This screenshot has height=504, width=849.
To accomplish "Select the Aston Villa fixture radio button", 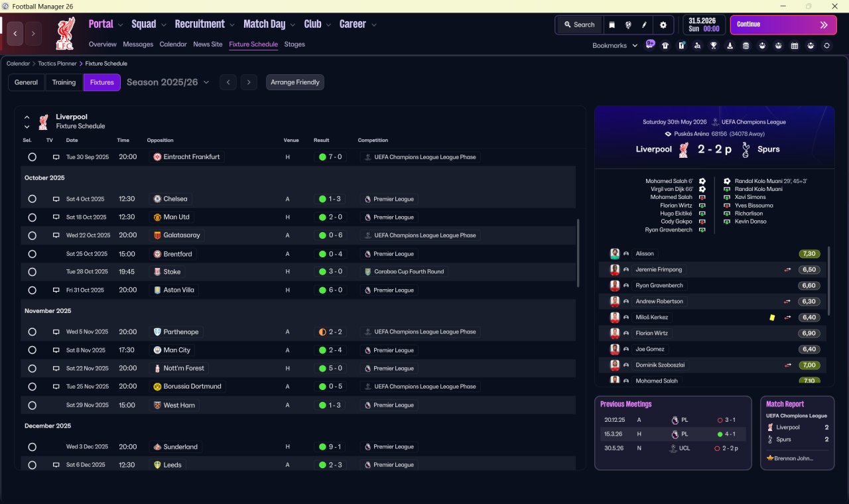I will point(32,290).
